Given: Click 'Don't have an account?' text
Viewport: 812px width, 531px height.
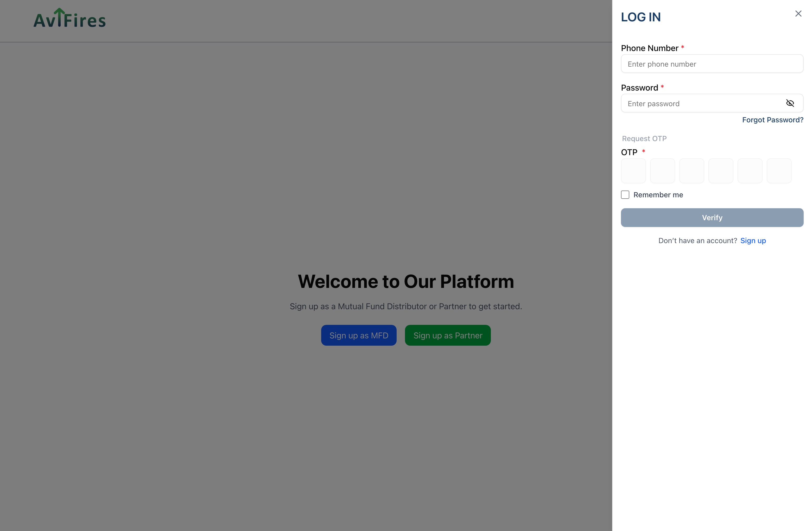Looking at the screenshot, I should [697, 241].
